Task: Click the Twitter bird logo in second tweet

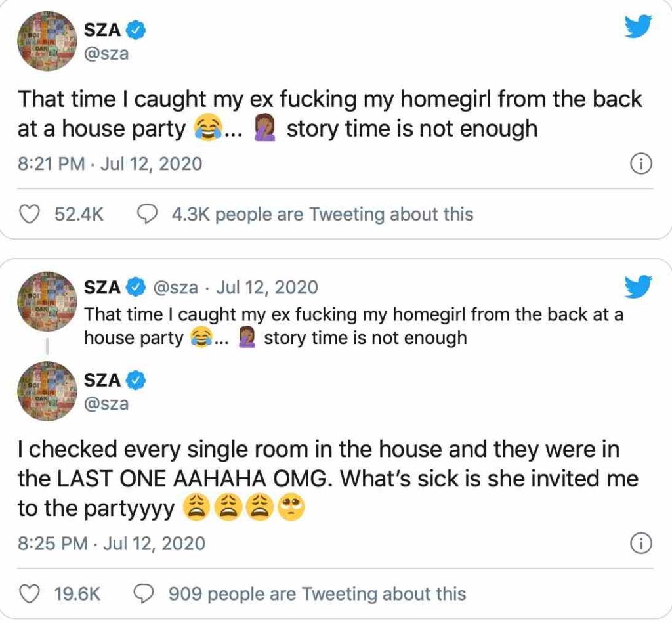Action: 637,288
